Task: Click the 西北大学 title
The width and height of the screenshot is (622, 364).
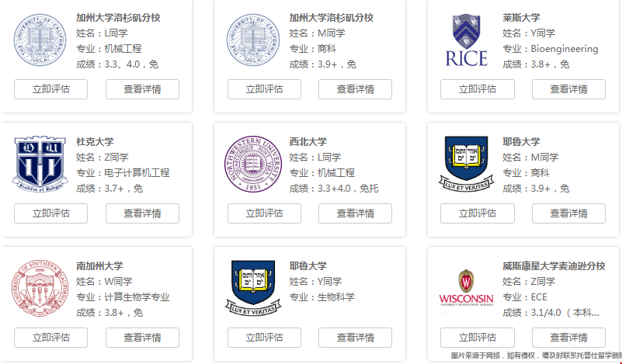Action: (x=308, y=142)
